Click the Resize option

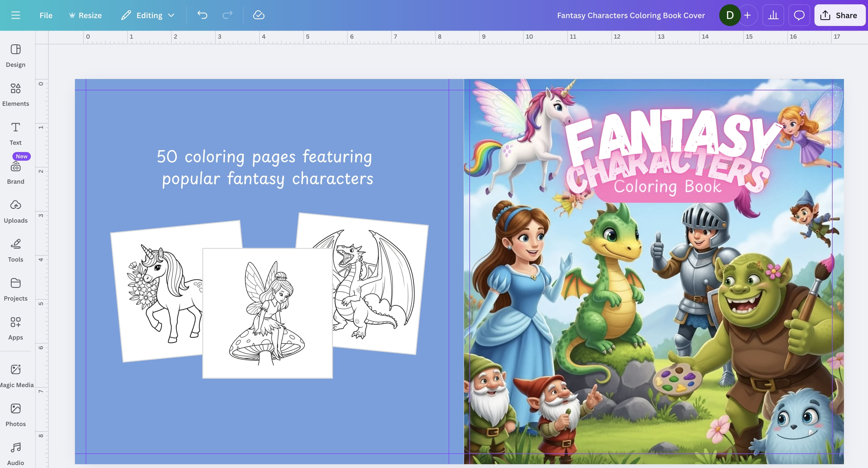86,15
